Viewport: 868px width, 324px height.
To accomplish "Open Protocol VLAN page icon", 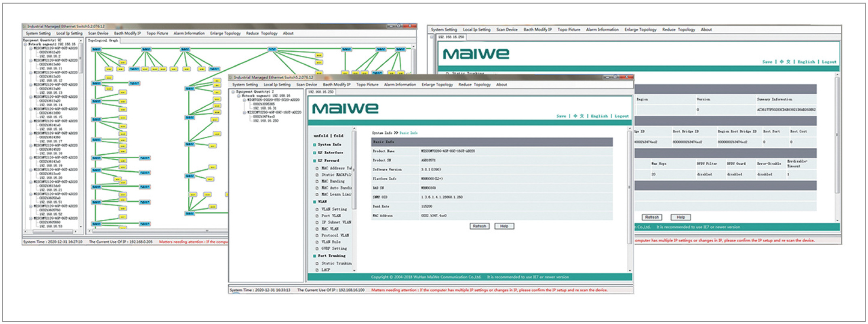I will (x=317, y=235).
